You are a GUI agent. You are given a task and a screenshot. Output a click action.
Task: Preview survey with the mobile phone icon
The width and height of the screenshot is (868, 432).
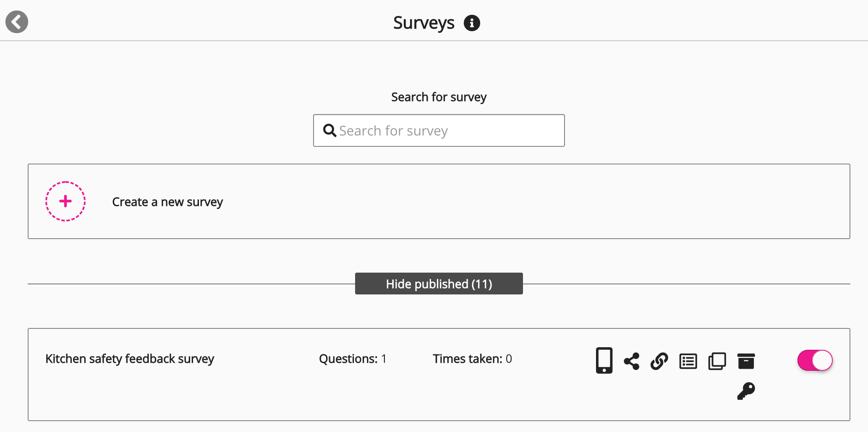coord(604,360)
